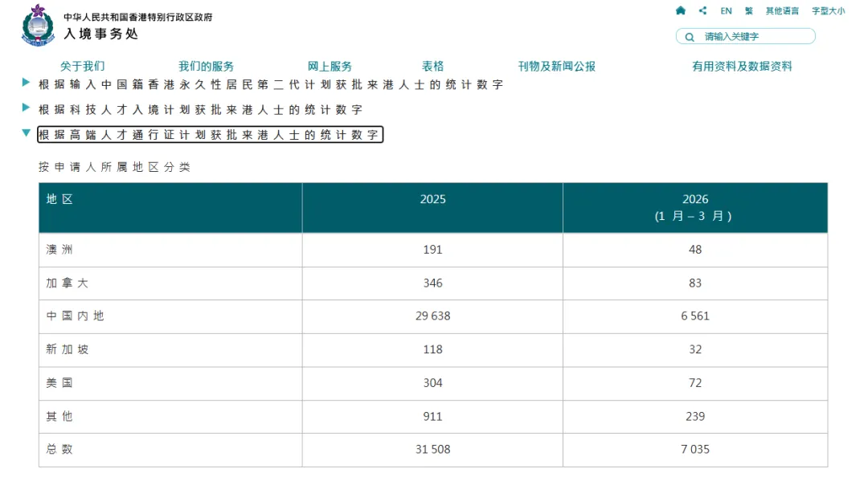
Task: Switch to Traditional Chinese 繁
Action: point(748,11)
